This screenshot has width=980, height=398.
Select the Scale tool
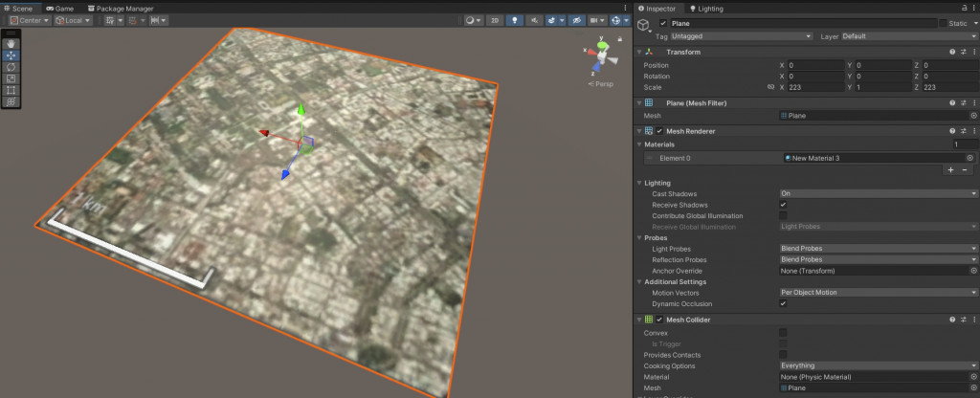(x=11, y=78)
